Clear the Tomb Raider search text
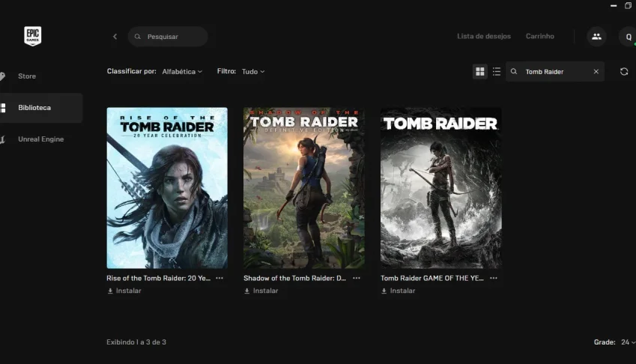This screenshot has height=364, width=636. (x=596, y=71)
